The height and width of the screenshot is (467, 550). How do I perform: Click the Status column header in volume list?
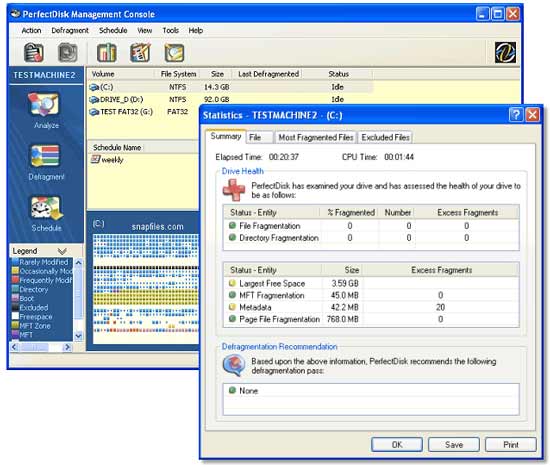click(338, 74)
